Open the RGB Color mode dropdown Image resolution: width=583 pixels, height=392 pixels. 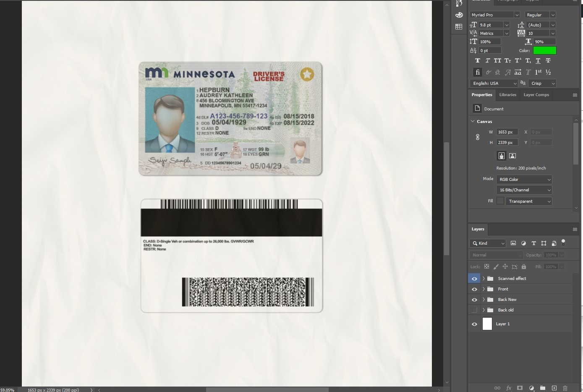(524, 179)
